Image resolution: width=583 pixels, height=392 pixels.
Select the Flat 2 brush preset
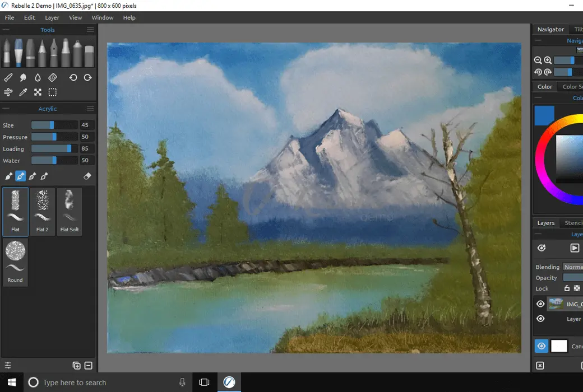point(43,212)
